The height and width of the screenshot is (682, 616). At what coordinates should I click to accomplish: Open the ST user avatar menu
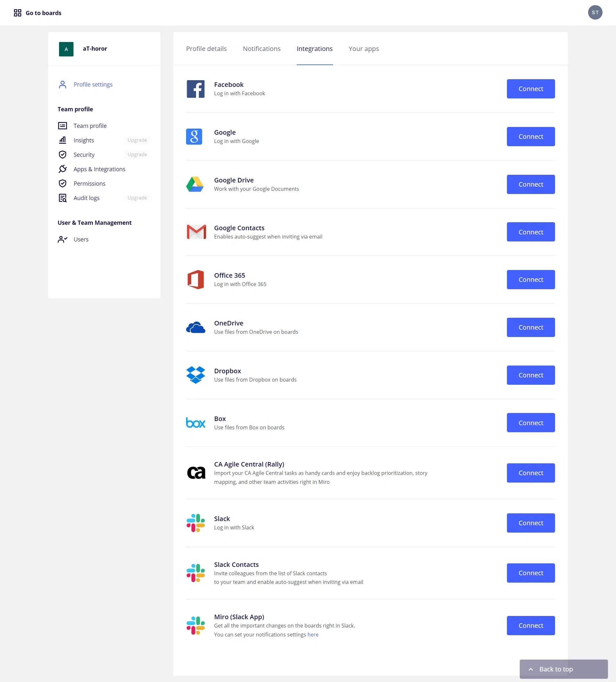pos(595,13)
